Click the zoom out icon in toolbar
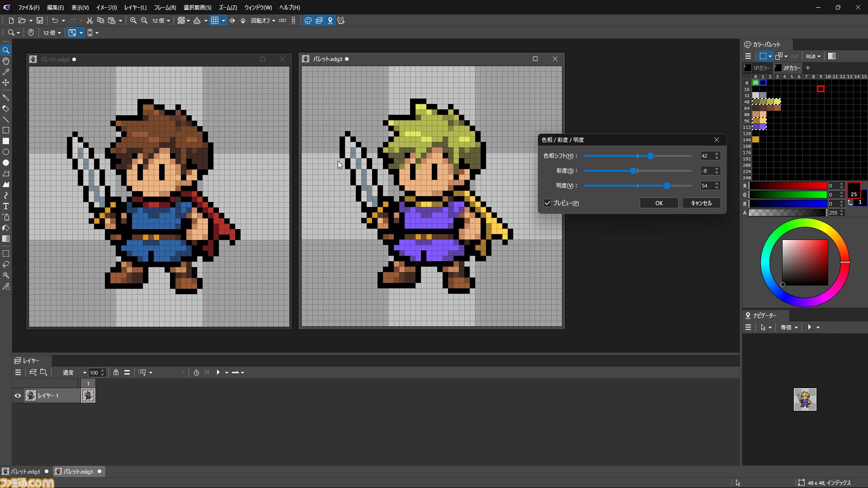868x488 pixels. coord(144,20)
